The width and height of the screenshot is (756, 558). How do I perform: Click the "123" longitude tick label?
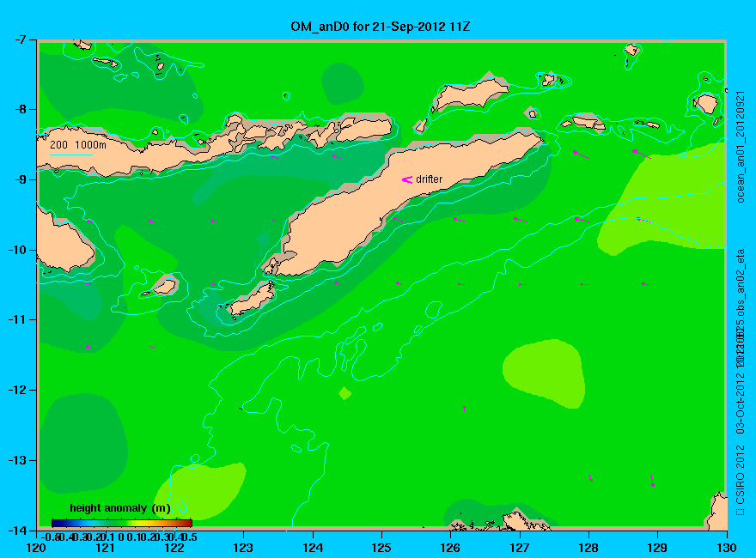coord(243,548)
